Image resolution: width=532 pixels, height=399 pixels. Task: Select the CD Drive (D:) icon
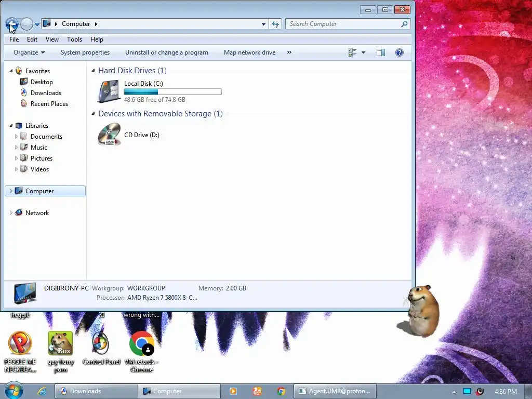pyautogui.click(x=109, y=135)
